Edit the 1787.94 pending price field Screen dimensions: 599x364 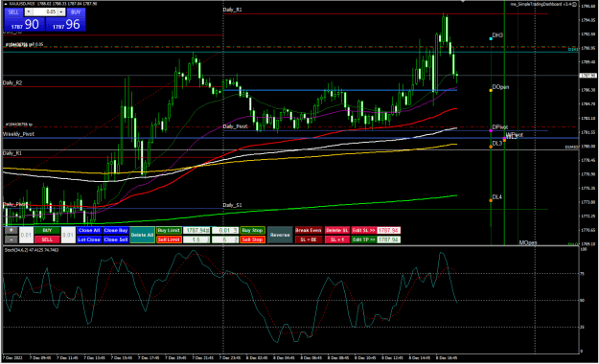[x=196, y=230]
